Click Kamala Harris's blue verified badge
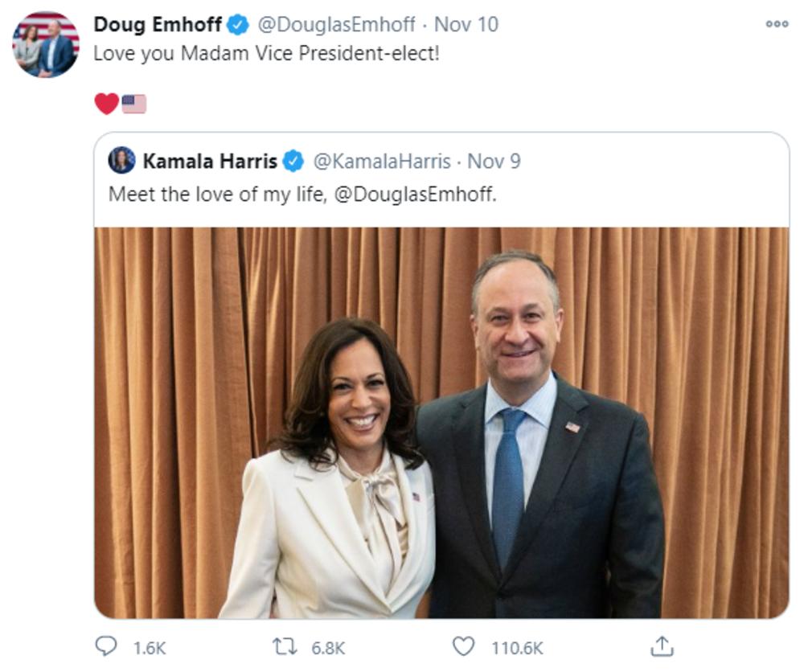This screenshot has height=672, width=804. pyautogui.click(x=293, y=162)
